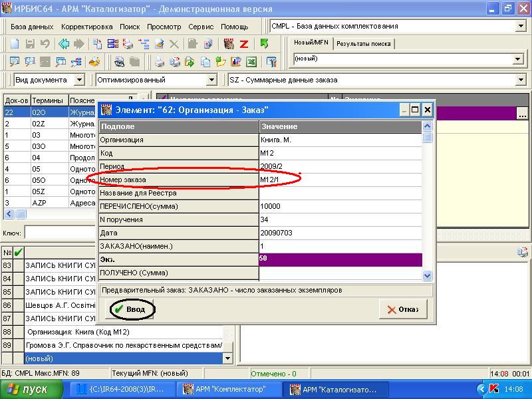Switch to 'АРМ Комплектатор' in the taskbar
Screen dimensions: 532x399
(227, 389)
